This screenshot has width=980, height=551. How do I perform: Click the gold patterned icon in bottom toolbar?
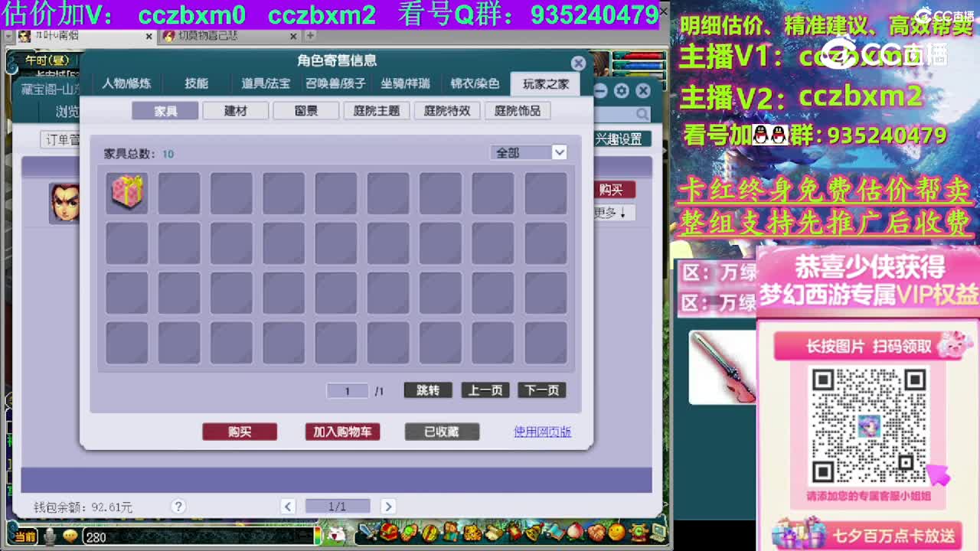pyautogui.click(x=472, y=531)
